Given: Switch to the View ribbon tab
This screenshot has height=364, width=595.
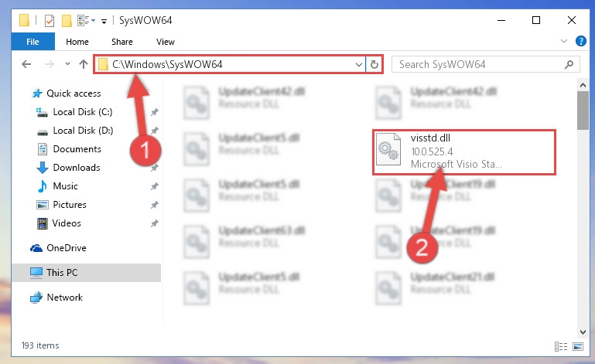Looking at the screenshot, I should click(166, 42).
